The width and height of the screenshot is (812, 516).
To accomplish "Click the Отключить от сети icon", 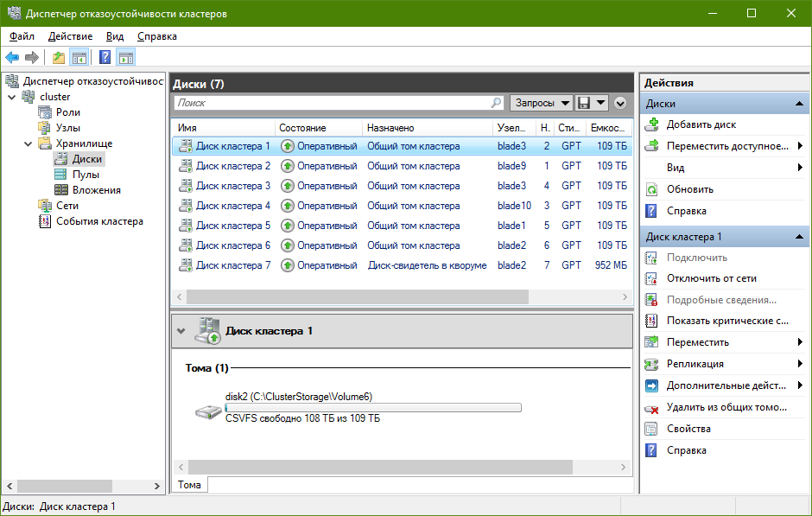I will (x=651, y=278).
